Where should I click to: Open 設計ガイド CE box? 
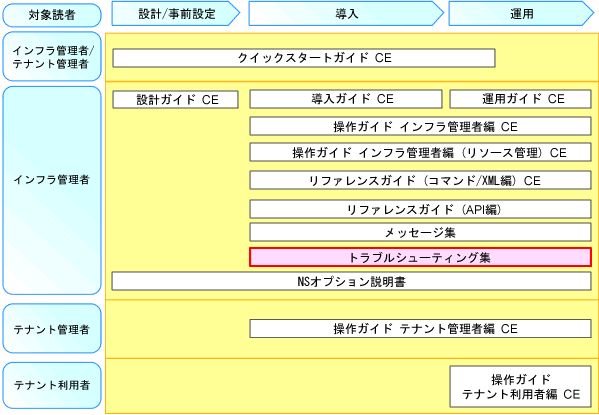point(176,99)
